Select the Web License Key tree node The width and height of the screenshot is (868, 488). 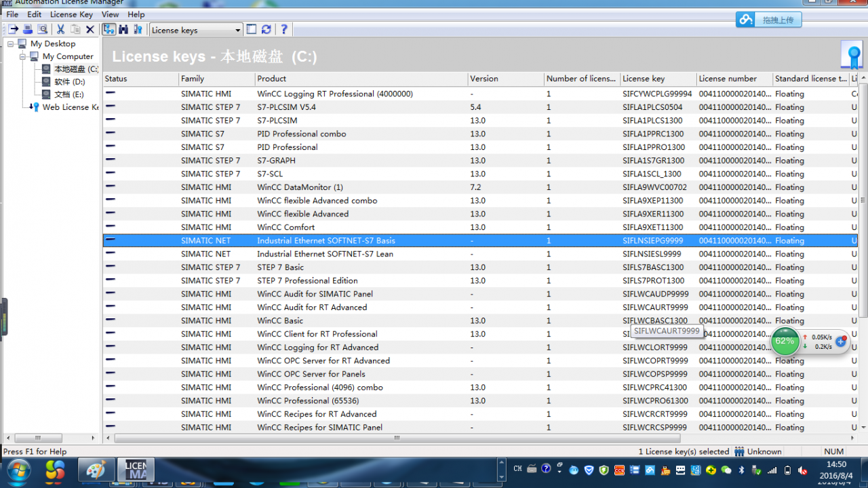(70, 107)
